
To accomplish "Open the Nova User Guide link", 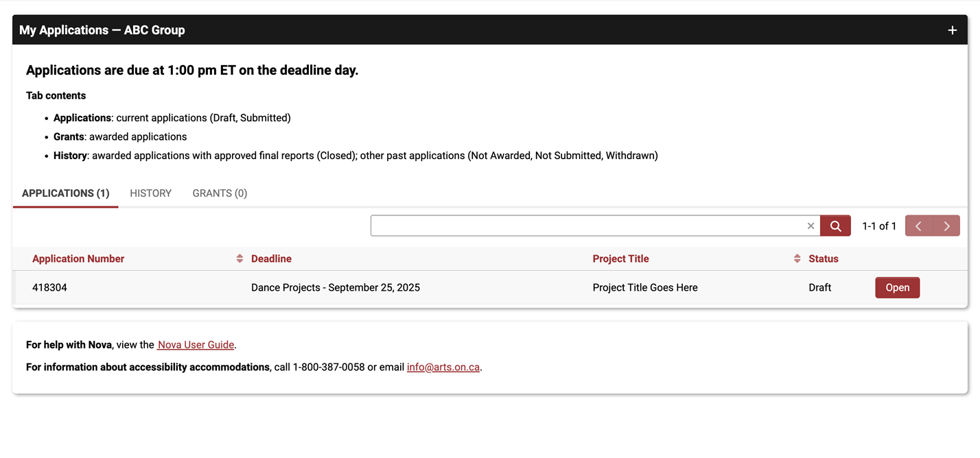I will point(196,345).
